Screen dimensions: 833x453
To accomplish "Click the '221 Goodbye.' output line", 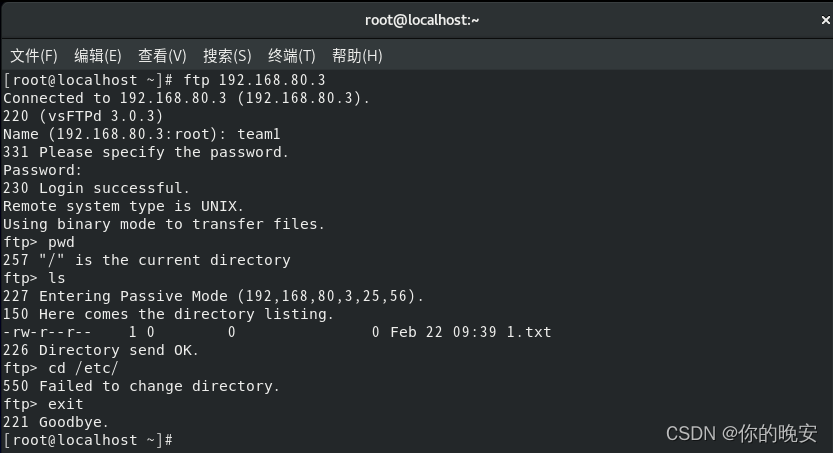I will click(x=56, y=422).
